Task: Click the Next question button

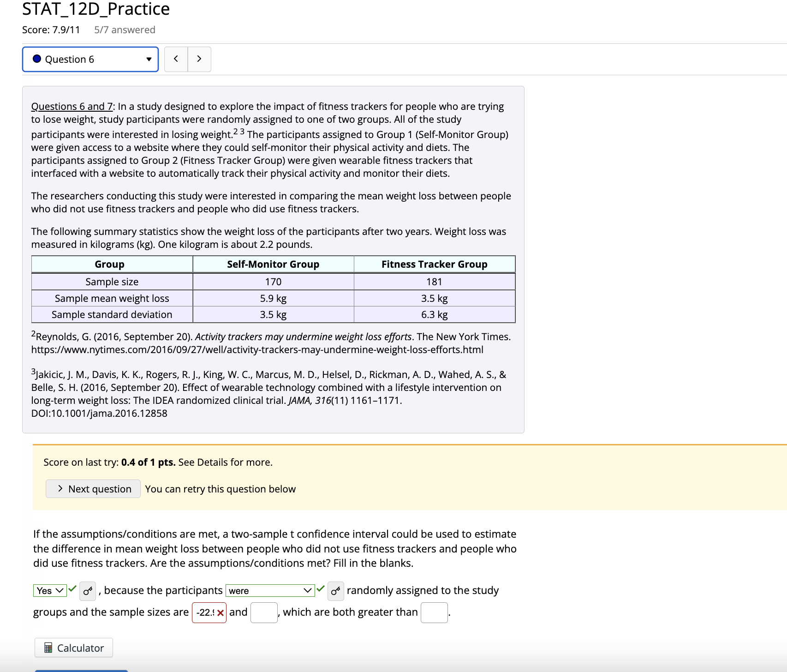Action: coord(93,488)
